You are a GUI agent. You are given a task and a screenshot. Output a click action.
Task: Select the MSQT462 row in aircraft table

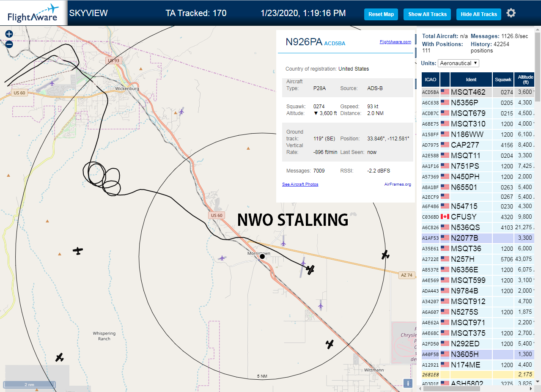tap(478, 92)
